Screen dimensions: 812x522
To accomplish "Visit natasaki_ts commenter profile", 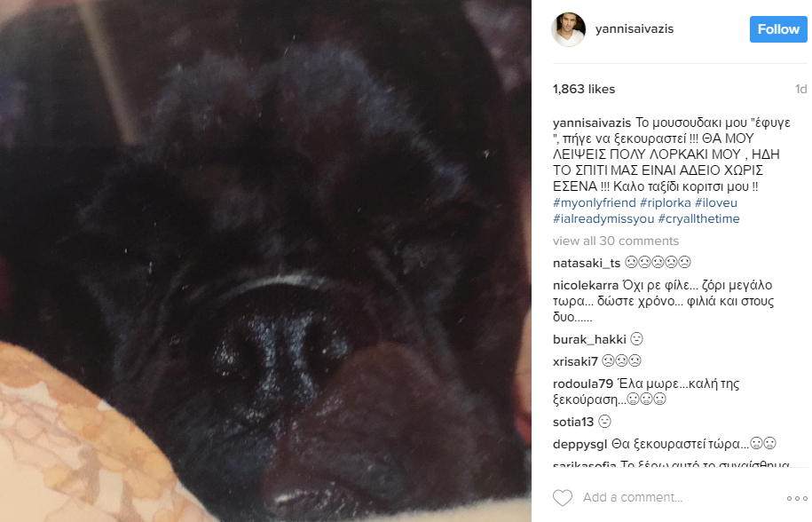I will [x=587, y=263].
